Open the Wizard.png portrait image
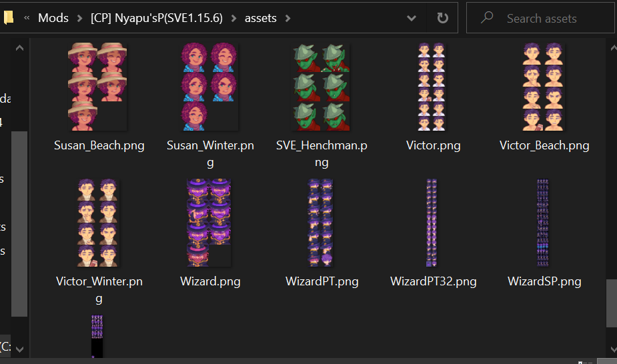This screenshot has width=617, height=364. coord(210,223)
